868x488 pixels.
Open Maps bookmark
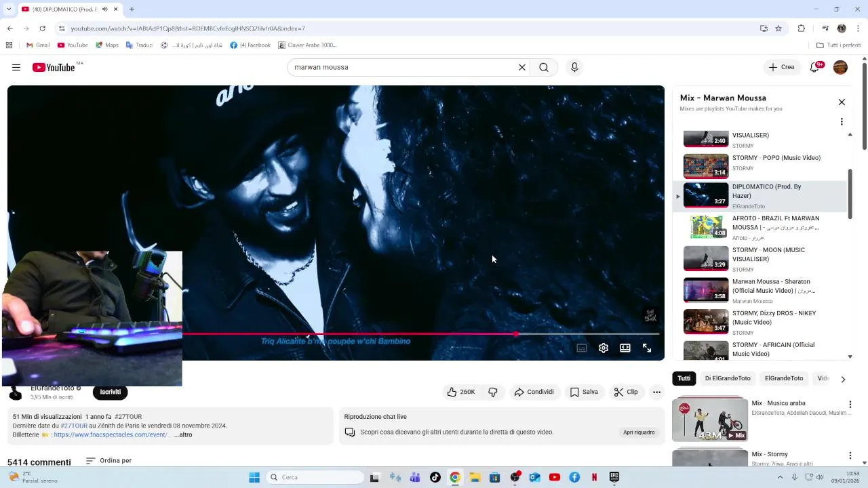107,45
